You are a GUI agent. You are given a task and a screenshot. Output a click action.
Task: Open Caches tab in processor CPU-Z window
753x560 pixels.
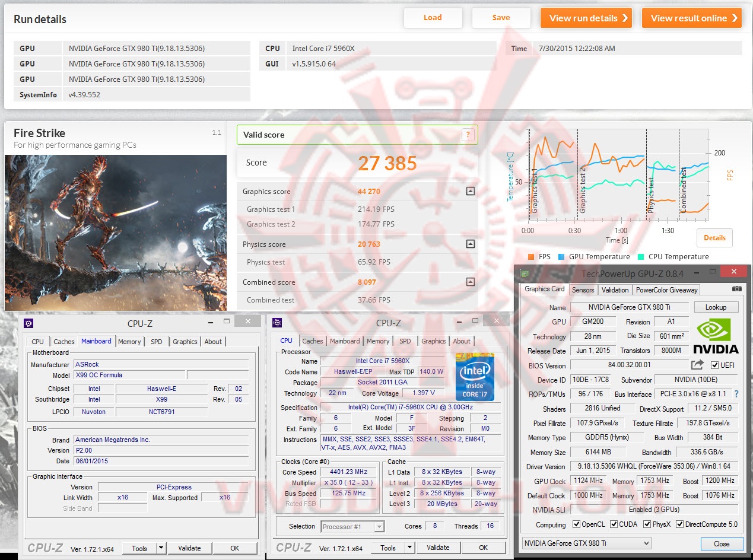(313, 341)
